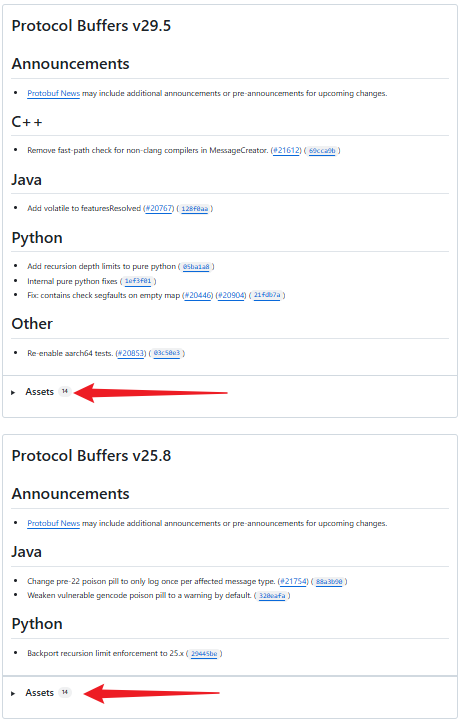471x723 pixels.
Task: Open commit 03c50e3 link
Action: tap(167, 354)
